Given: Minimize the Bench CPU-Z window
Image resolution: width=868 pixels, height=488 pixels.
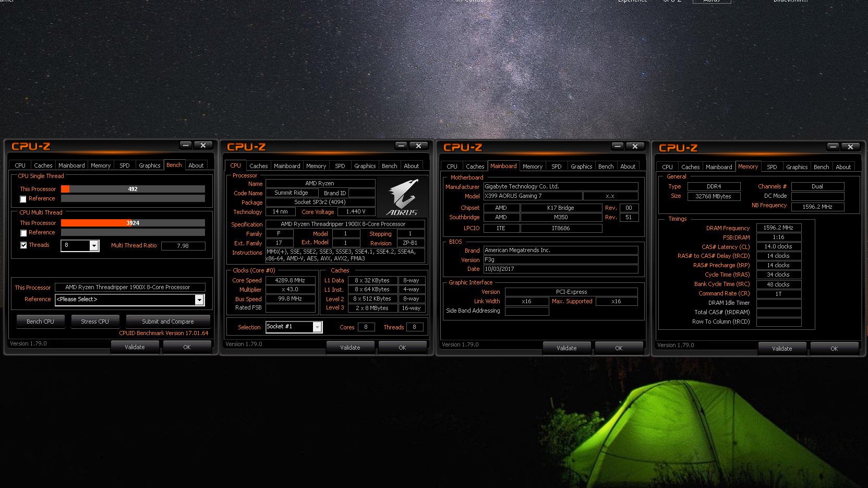Looking at the screenshot, I should pos(186,145).
